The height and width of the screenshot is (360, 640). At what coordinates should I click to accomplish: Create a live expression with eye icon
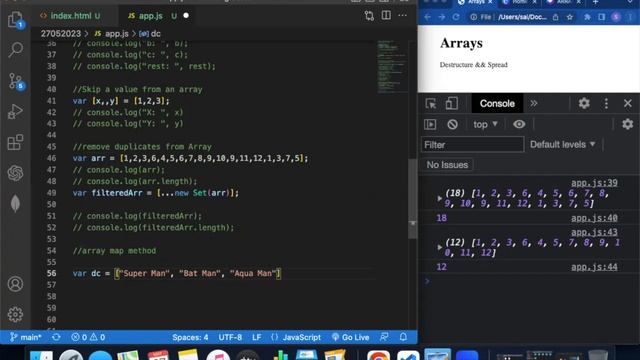point(519,124)
